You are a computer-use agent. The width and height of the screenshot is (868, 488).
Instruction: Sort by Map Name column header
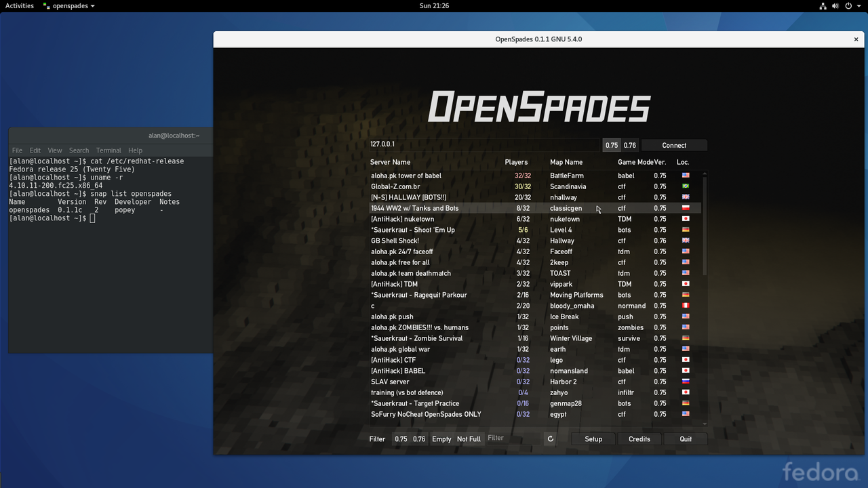566,162
